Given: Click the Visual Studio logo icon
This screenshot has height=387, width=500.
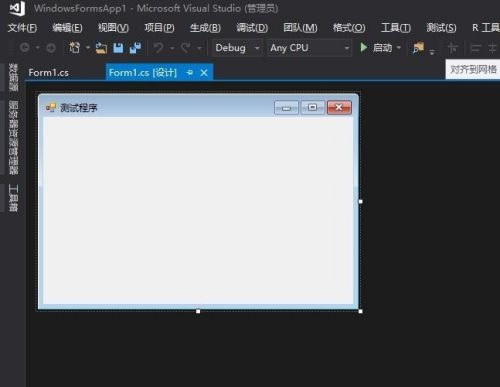Looking at the screenshot, I should [18, 8].
